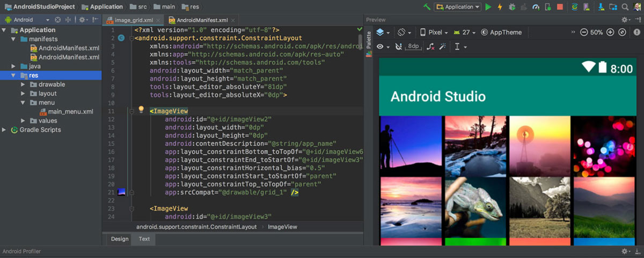Click the class gutter icon at line 2
Image resolution: width=644 pixels, height=258 pixels.
pyautogui.click(x=121, y=38)
